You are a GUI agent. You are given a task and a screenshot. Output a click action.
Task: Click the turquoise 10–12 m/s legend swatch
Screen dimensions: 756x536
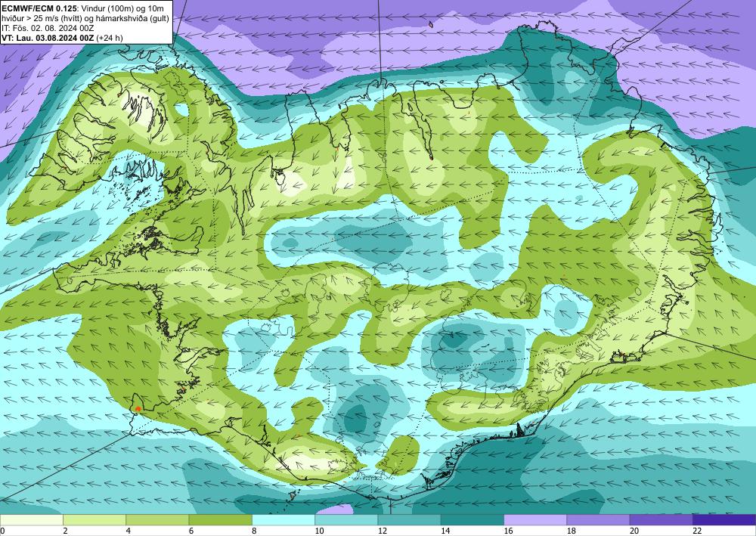[x=346, y=519]
